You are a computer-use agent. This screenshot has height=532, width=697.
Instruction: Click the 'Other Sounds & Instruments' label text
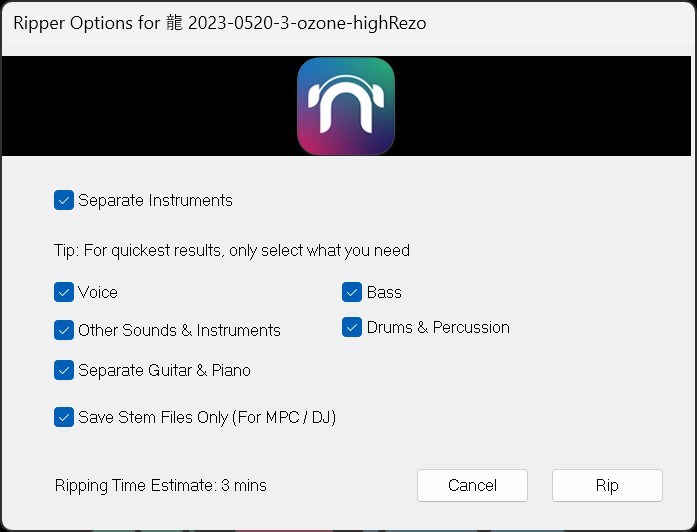[179, 330]
